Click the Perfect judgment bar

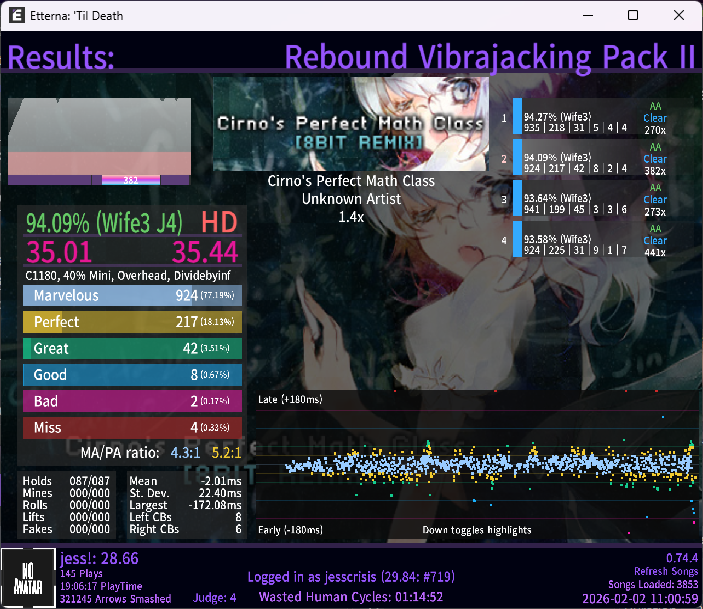(133, 322)
